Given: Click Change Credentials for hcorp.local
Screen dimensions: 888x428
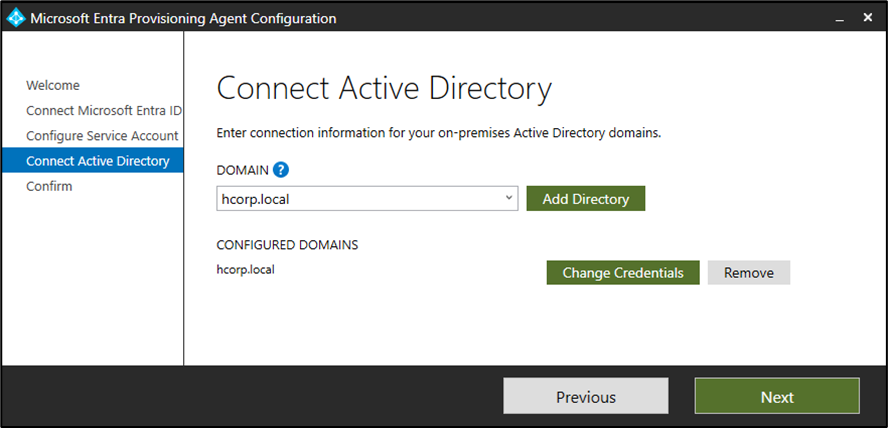Looking at the screenshot, I should click(x=622, y=272).
